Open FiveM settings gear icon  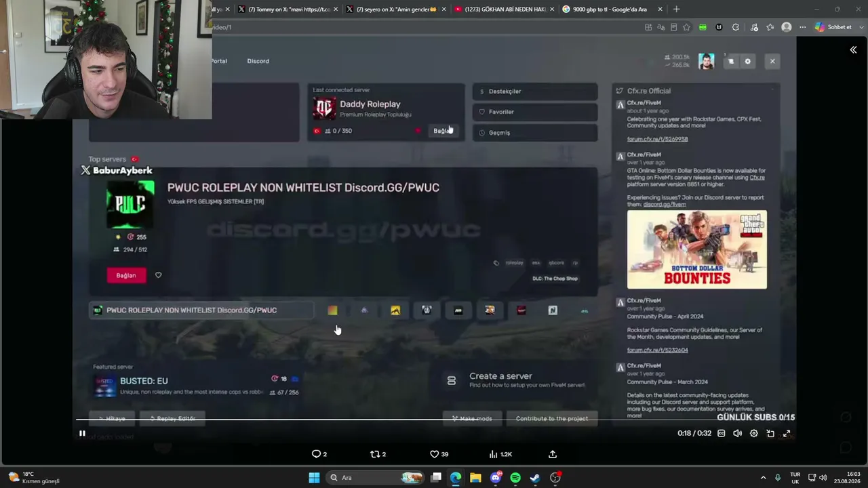[748, 61]
